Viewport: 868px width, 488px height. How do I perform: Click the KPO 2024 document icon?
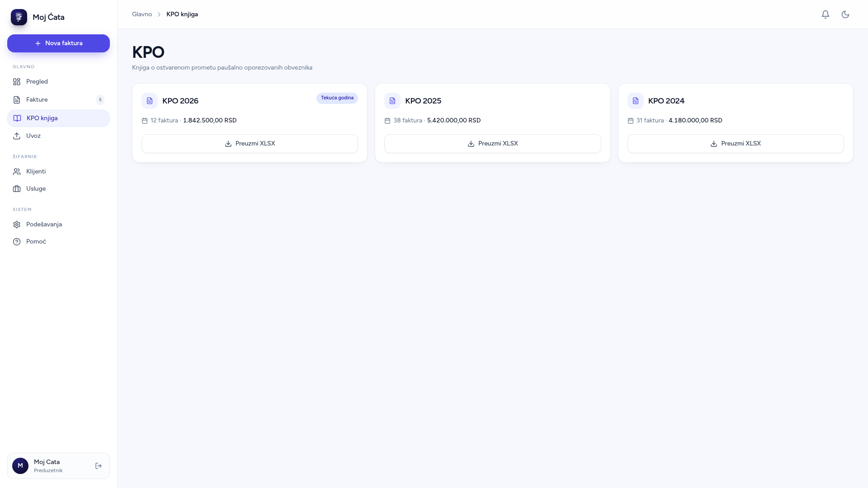coord(636,101)
